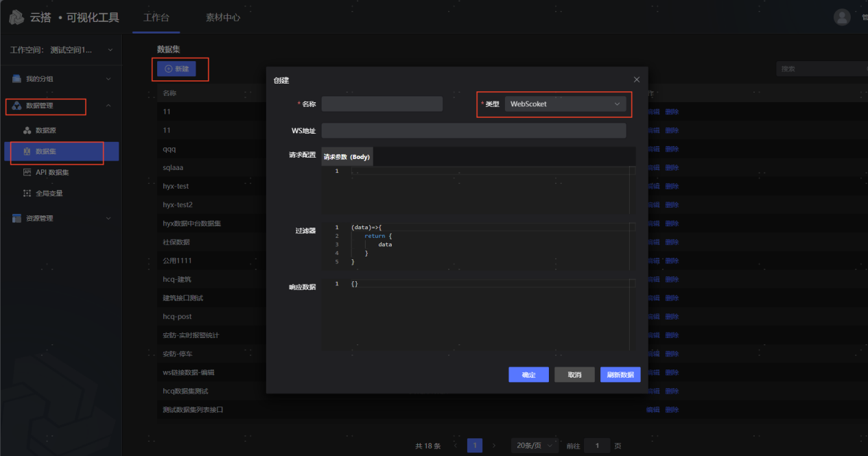The height and width of the screenshot is (456, 868).
Task: Expand the 工作空间 selector dropdown
Action: (110, 50)
